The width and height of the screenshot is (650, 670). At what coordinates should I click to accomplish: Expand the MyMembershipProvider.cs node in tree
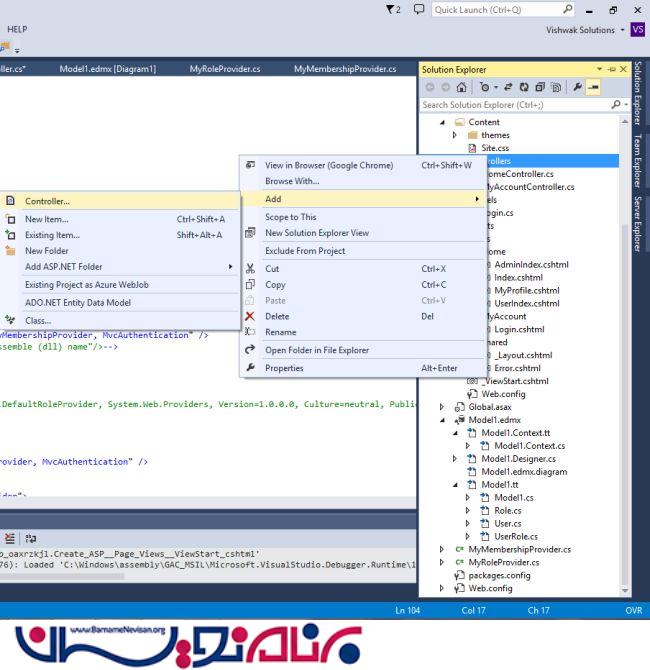(x=443, y=549)
